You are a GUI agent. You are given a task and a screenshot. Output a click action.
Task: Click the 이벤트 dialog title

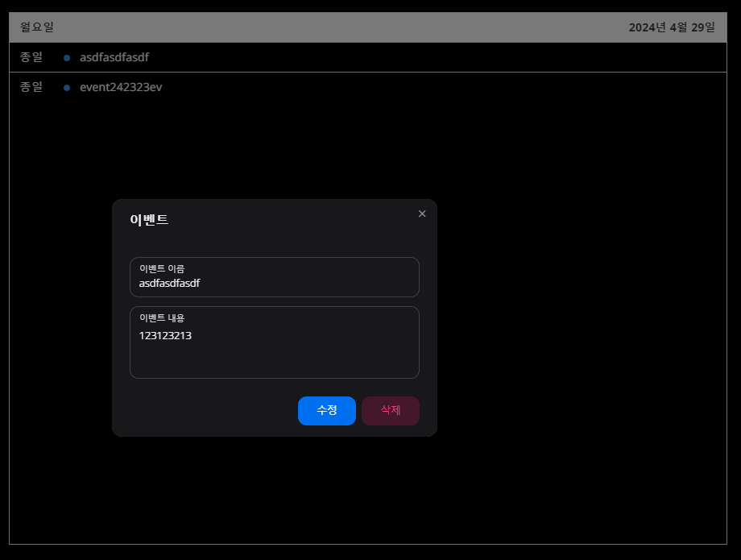149,220
